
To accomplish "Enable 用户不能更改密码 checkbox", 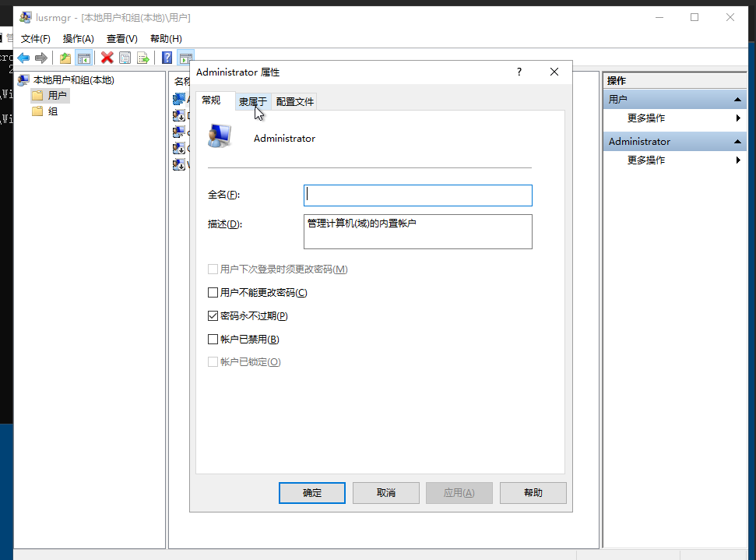I will click(x=213, y=292).
